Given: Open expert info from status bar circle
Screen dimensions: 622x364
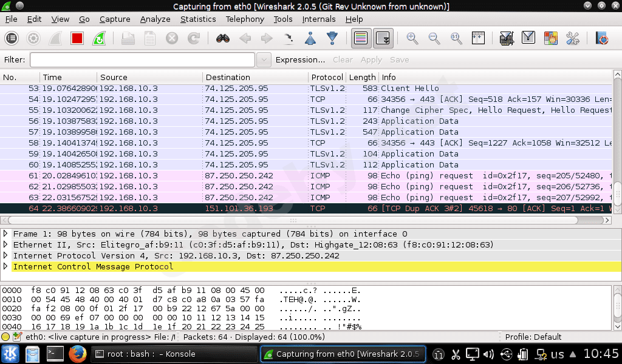Looking at the screenshot, I should pos(5,337).
